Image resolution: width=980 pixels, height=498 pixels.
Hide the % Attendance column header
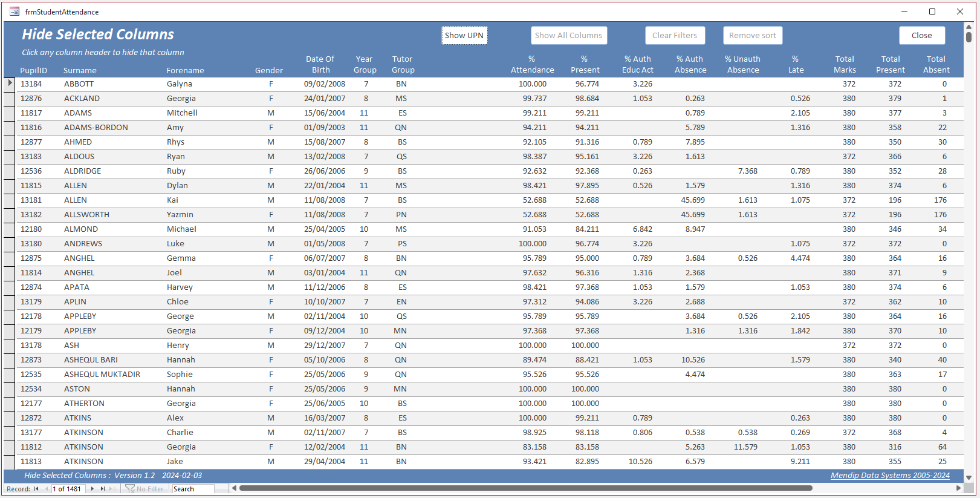[x=532, y=64]
